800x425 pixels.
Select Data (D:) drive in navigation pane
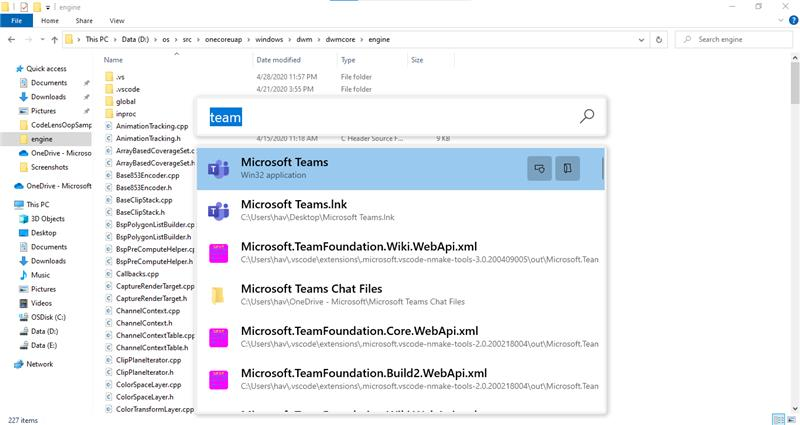coord(38,331)
